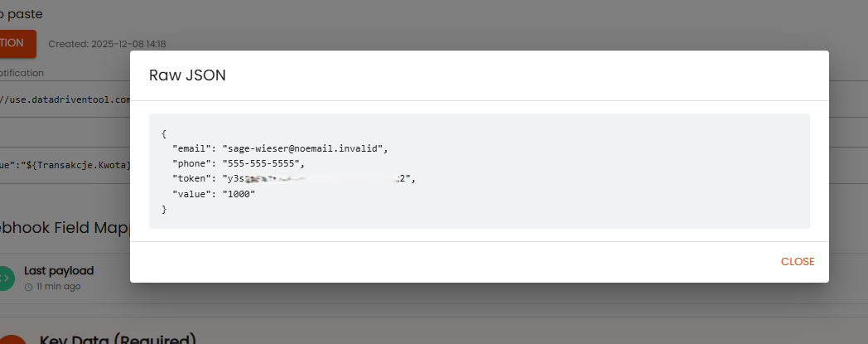Click the green code-brackets Last payload icon
868x344 pixels.
[6, 278]
